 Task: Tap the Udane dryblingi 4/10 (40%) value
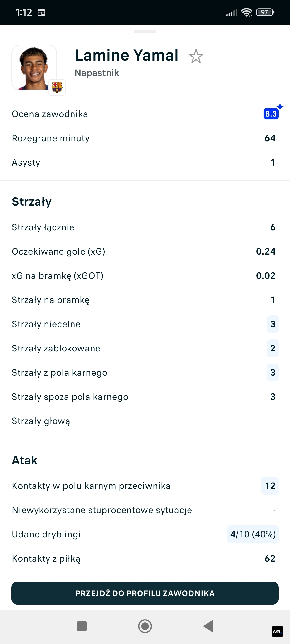tap(253, 534)
